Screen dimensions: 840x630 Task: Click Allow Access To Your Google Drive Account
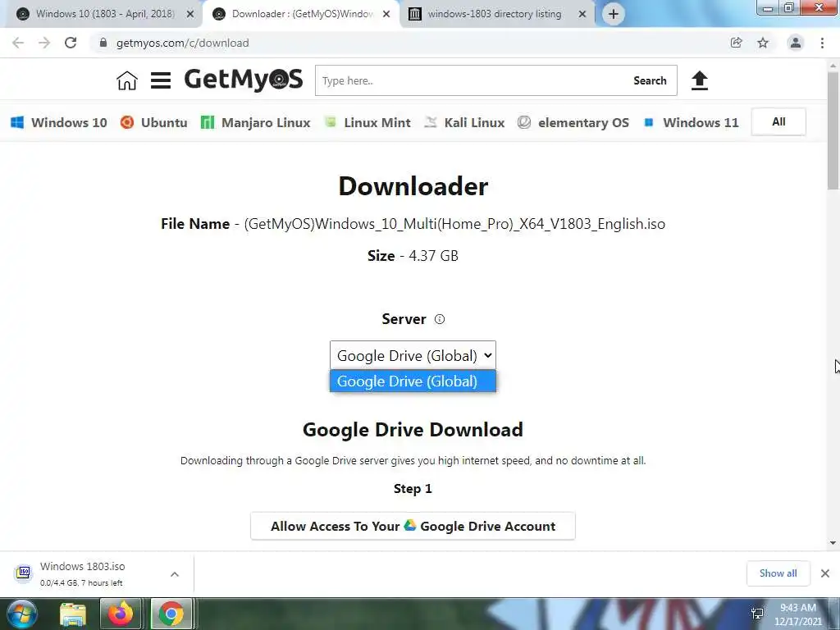[413, 526]
